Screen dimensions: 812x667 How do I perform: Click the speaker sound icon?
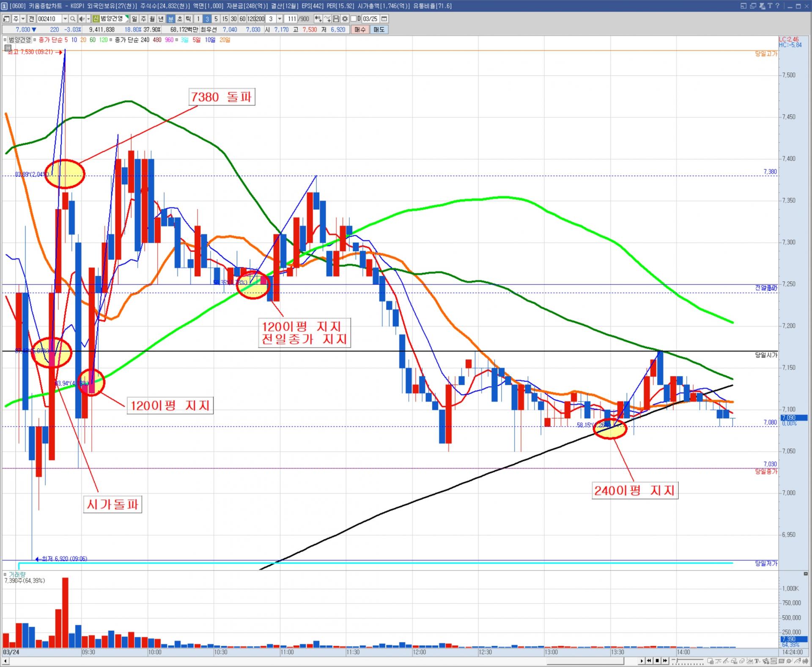pos(82,19)
